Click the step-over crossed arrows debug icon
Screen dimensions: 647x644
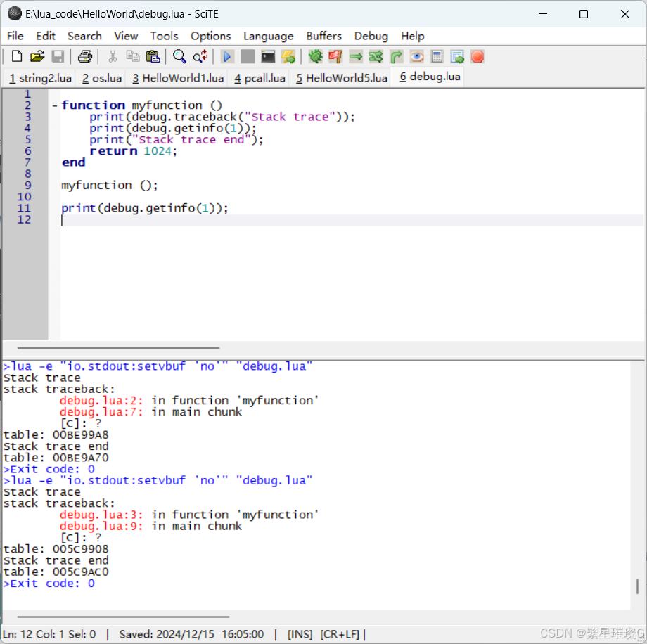pyautogui.click(x=376, y=56)
